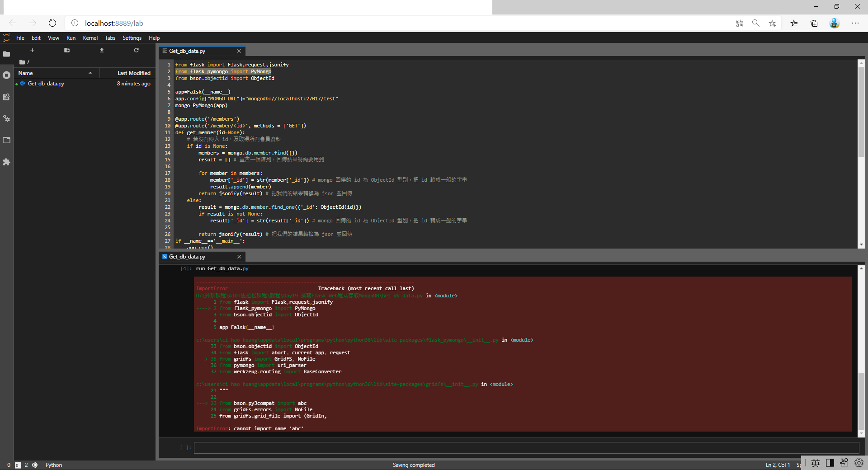Click the terminal count icon in status bar
This screenshot has width=868, height=470.
pyautogui.click(x=18, y=465)
